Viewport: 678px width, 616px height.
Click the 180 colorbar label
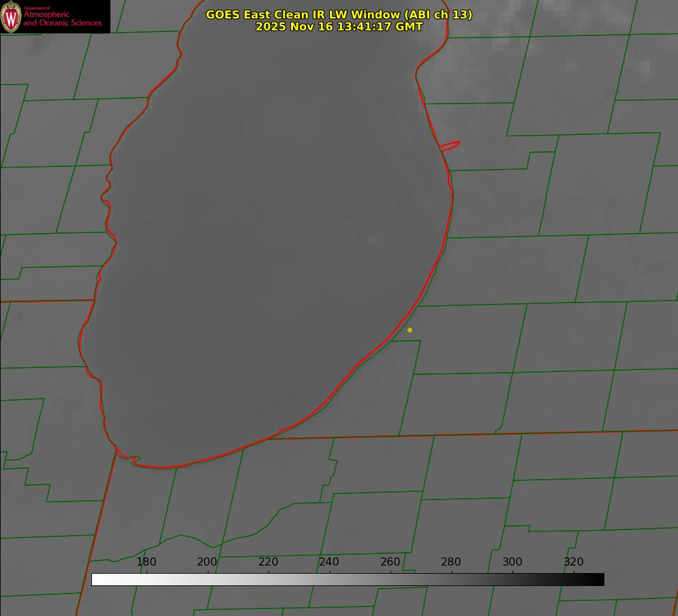pos(146,561)
